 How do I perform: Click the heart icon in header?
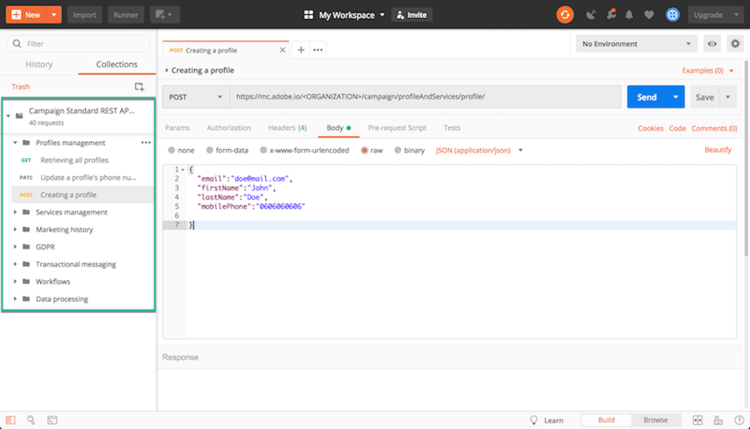tap(649, 15)
